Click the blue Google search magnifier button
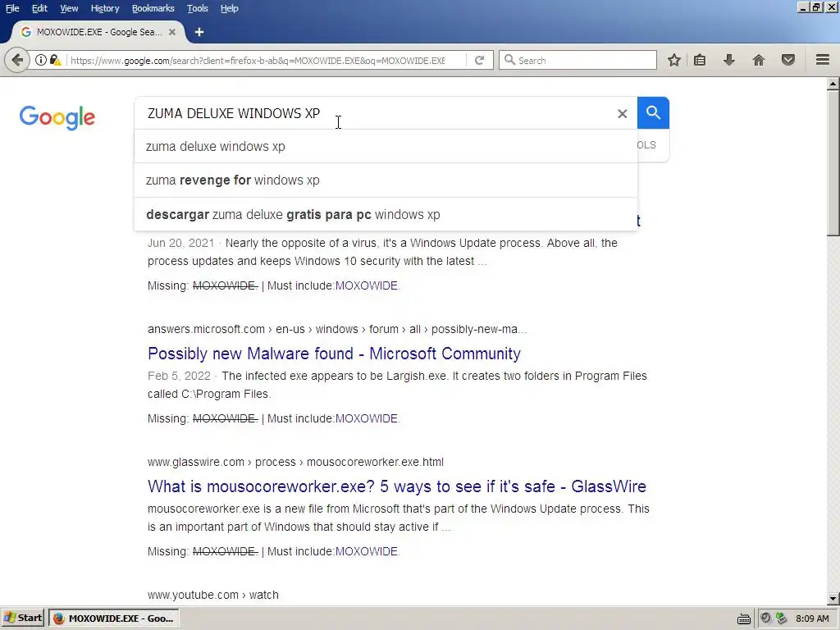 point(653,113)
